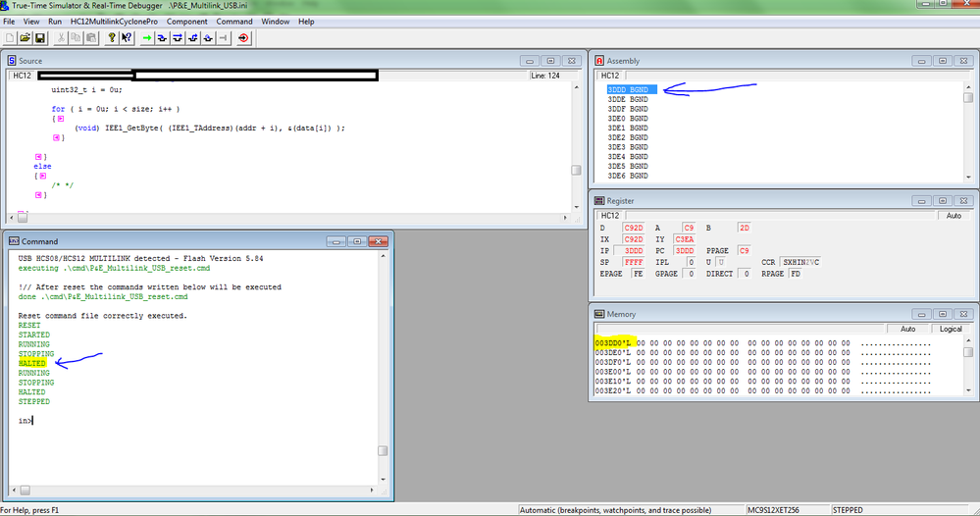Click the Command window vertical scrollbar thumb
This screenshot has height=516, width=980.
click(383, 451)
